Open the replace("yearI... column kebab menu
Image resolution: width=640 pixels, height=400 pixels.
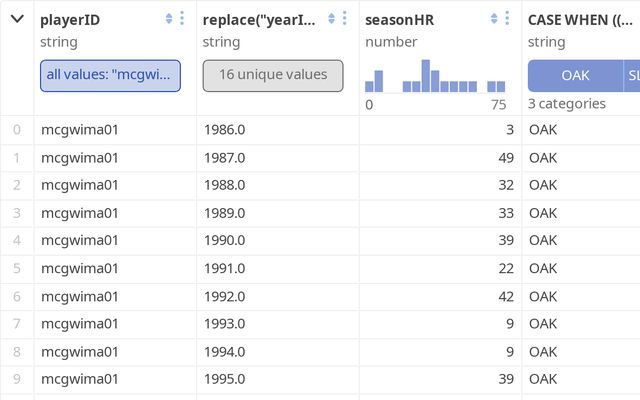coord(344,19)
